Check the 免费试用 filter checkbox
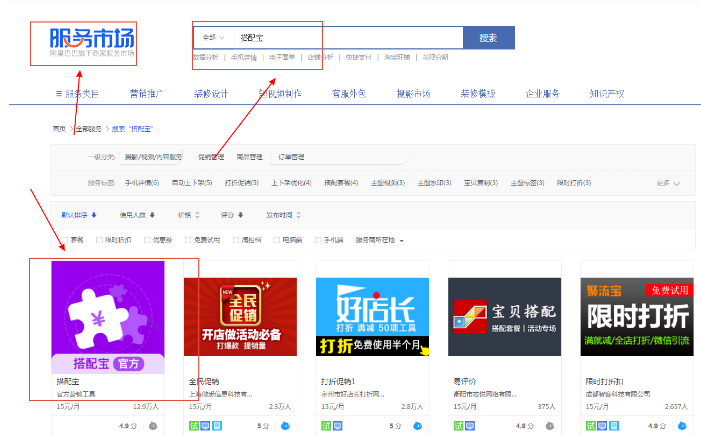Viewport: 701px width, 435px height. pyautogui.click(x=188, y=240)
